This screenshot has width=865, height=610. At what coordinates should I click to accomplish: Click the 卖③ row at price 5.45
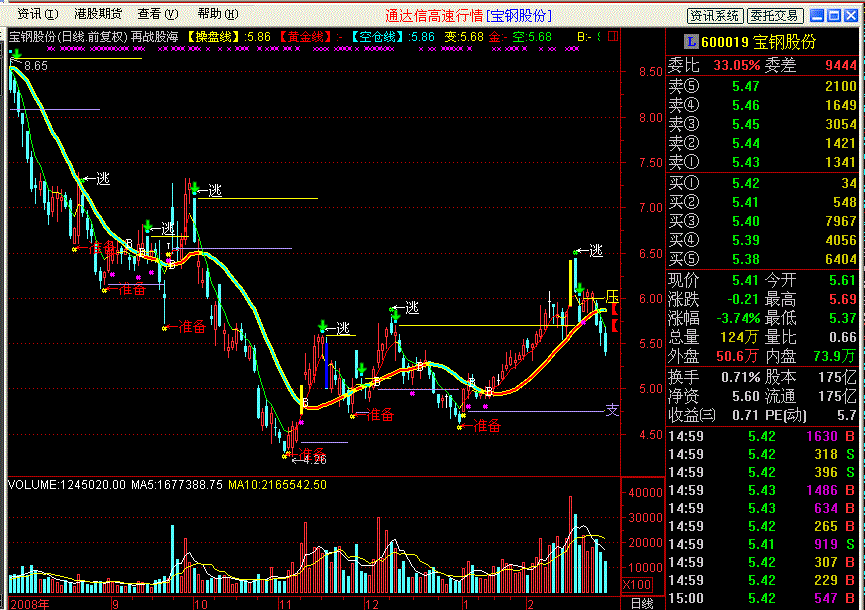tap(762, 124)
